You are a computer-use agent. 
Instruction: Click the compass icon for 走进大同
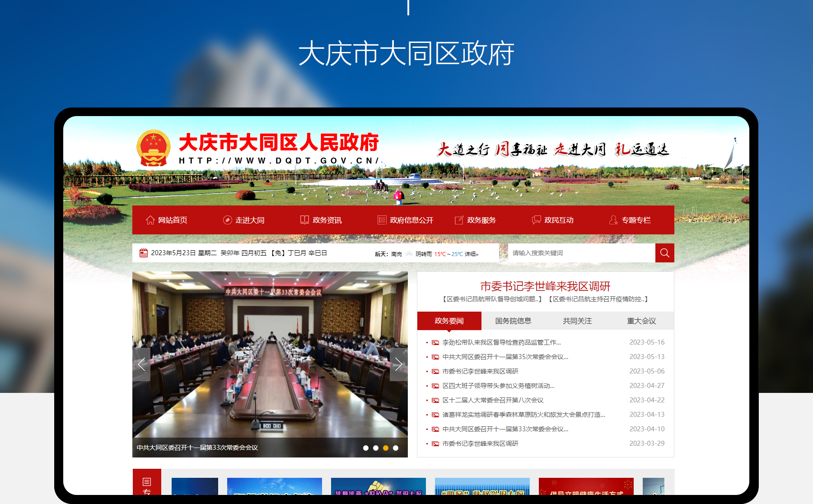coord(228,220)
